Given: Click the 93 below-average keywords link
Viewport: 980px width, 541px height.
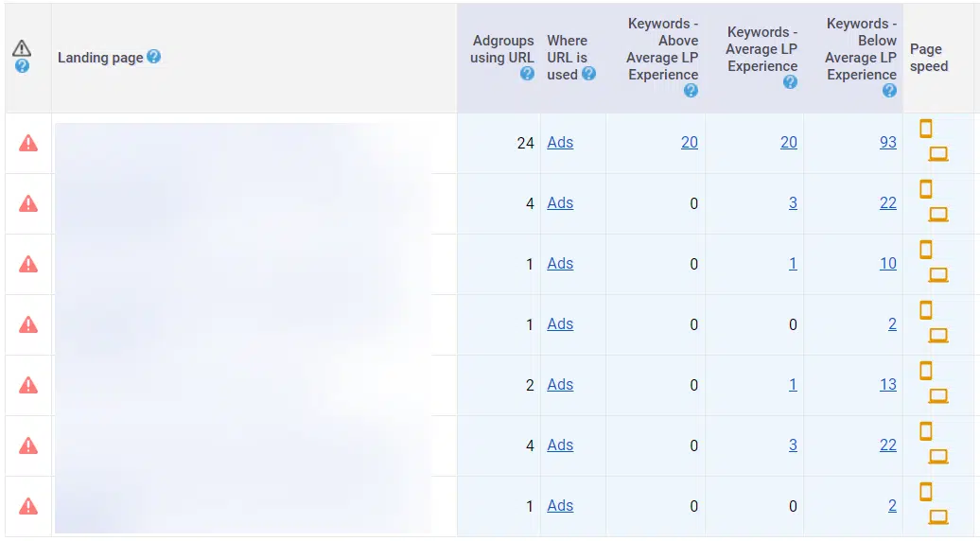Looking at the screenshot, I should (887, 143).
